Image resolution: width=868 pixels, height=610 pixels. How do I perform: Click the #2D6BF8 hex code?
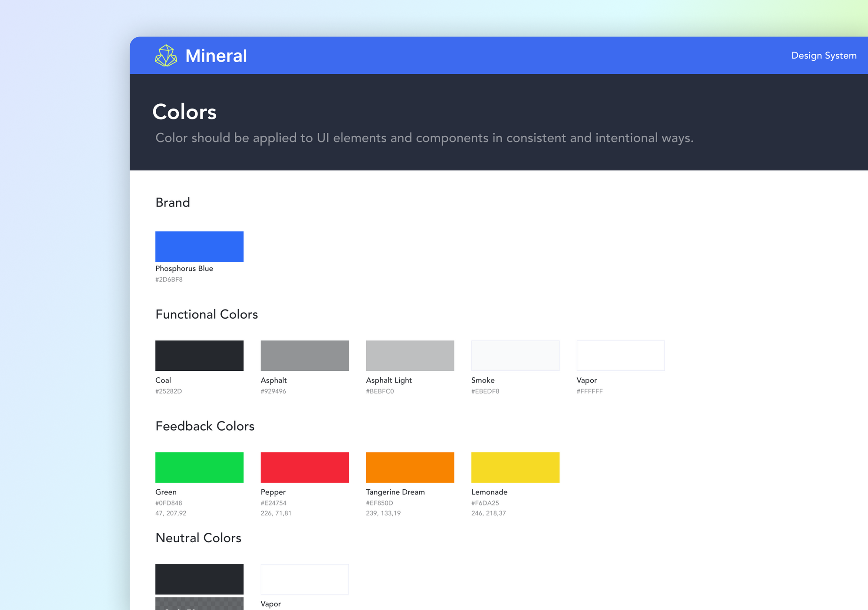(x=169, y=280)
